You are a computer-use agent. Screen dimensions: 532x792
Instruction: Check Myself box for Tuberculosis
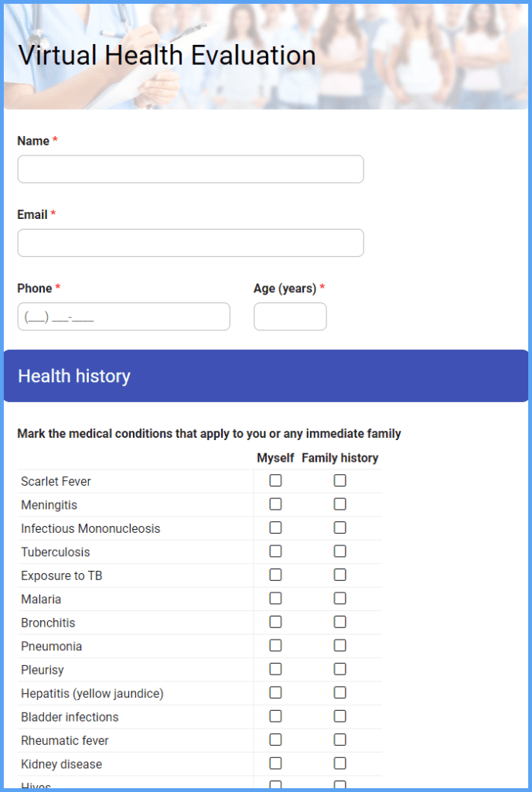pos(275,551)
